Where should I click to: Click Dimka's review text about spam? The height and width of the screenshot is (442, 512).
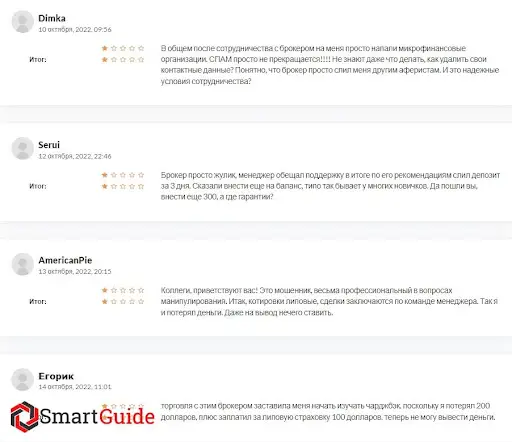pos(330,65)
